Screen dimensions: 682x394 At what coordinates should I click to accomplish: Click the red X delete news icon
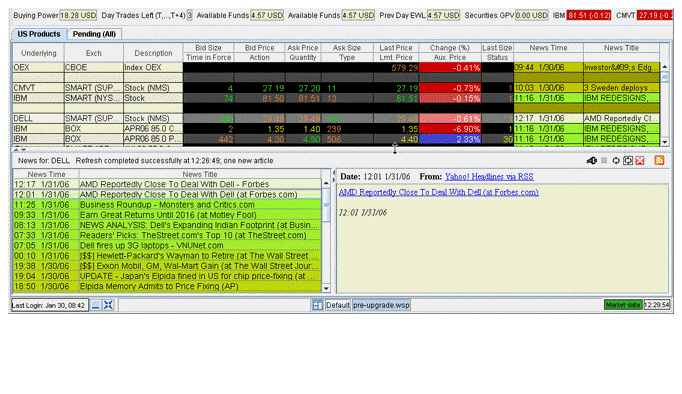(640, 160)
